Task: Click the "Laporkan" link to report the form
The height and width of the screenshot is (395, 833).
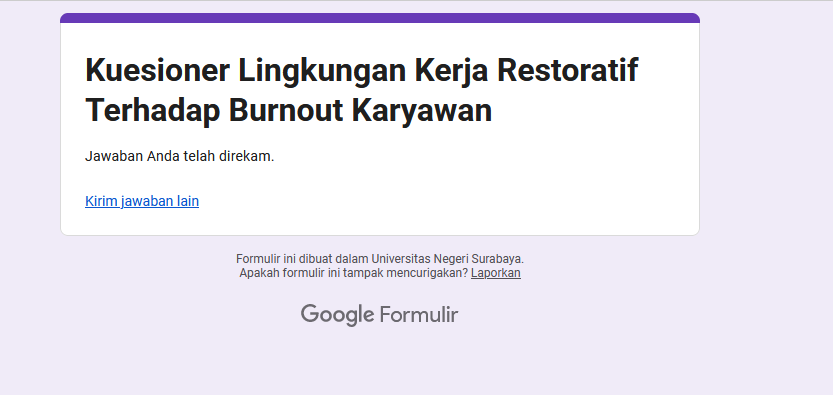Action: coord(496,273)
